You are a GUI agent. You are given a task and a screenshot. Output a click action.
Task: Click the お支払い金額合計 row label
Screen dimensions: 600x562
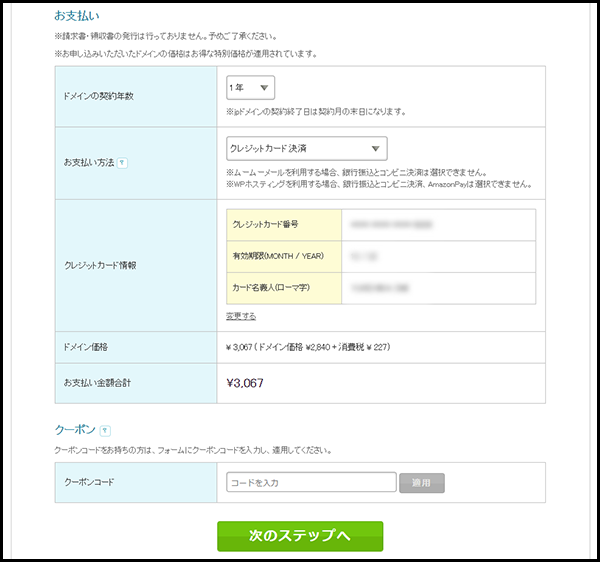point(99,382)
